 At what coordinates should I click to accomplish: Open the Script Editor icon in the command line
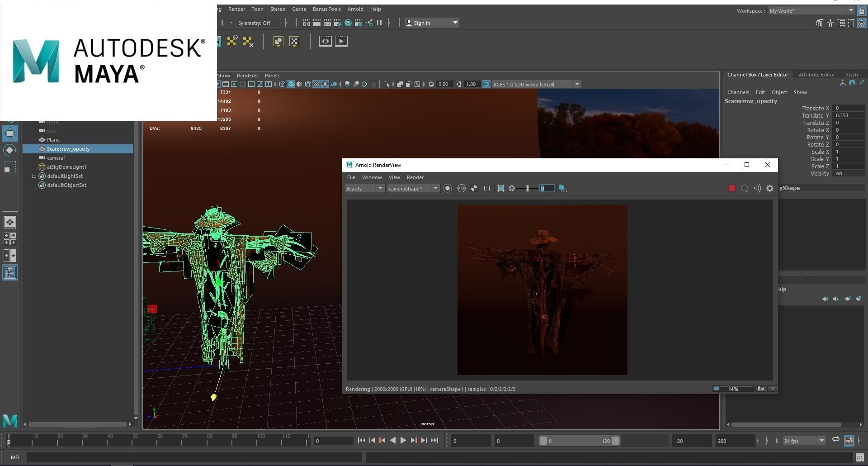[859, 457]
